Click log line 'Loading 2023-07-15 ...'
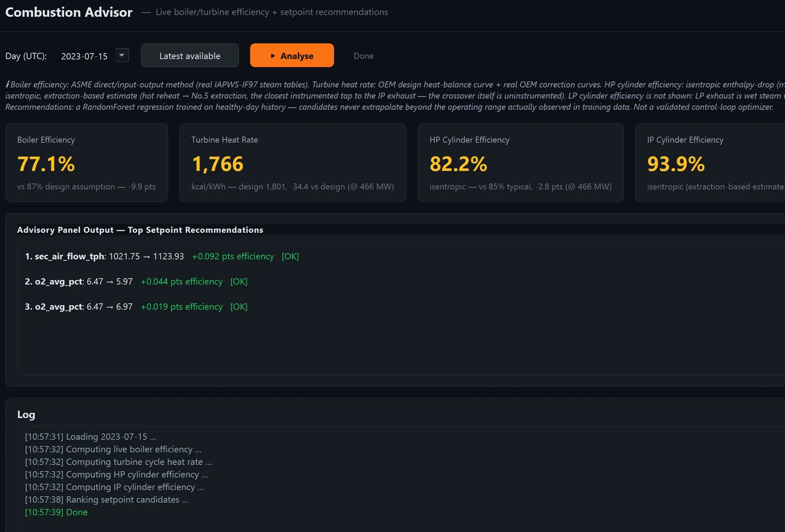Viewport: 785px width, 532px height. coord(90,437)
